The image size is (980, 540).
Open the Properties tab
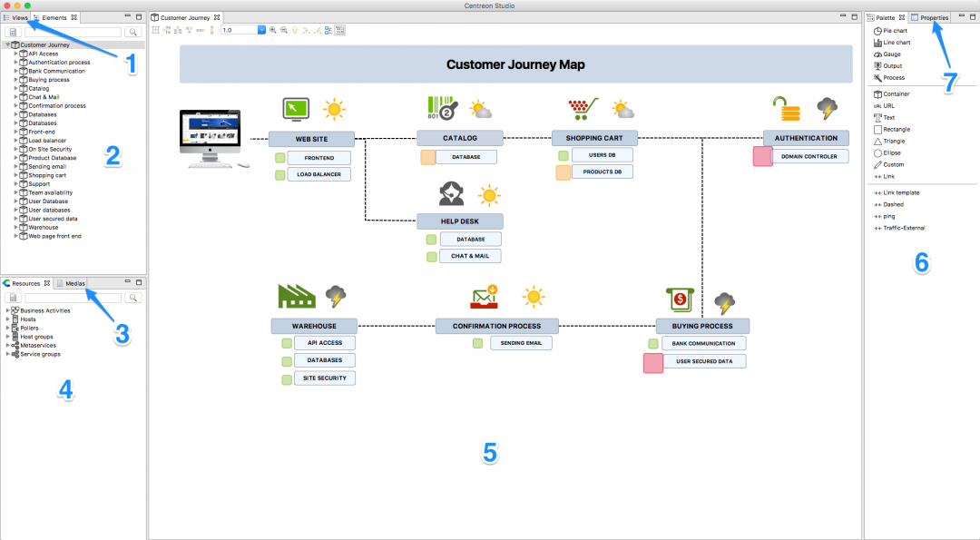(930, 17)
